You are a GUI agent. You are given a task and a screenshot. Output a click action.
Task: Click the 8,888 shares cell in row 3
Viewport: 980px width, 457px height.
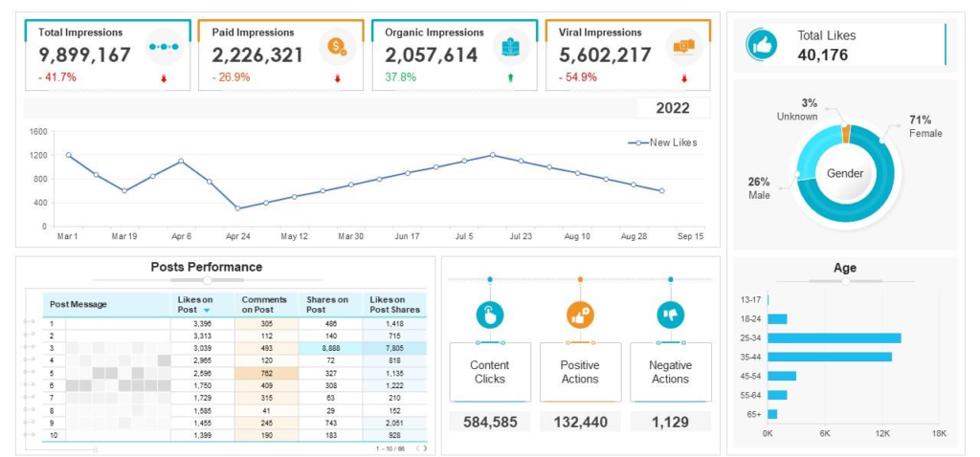tap(330, 348)
